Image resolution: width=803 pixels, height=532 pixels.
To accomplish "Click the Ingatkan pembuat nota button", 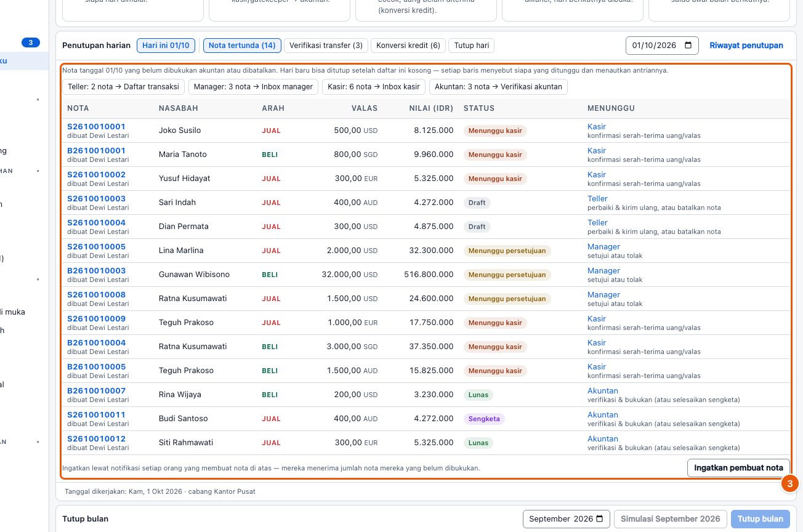I will point(738,468).
